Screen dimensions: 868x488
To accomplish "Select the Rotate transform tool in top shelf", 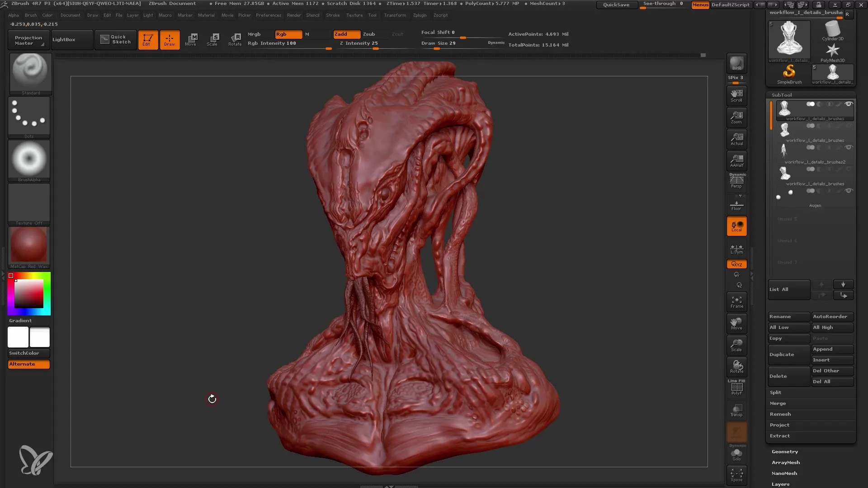I will pyautogui.click(x=235, y=40).
